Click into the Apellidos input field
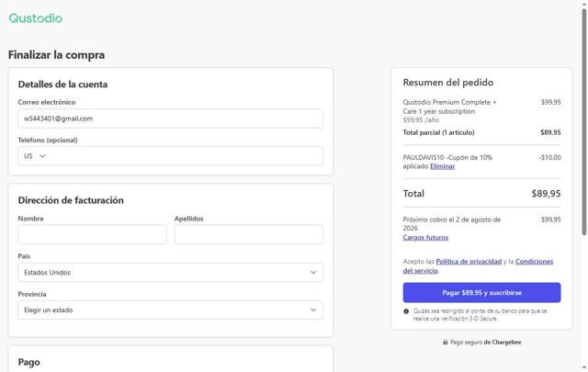This screenshot has width=588, height=372. 249,234
